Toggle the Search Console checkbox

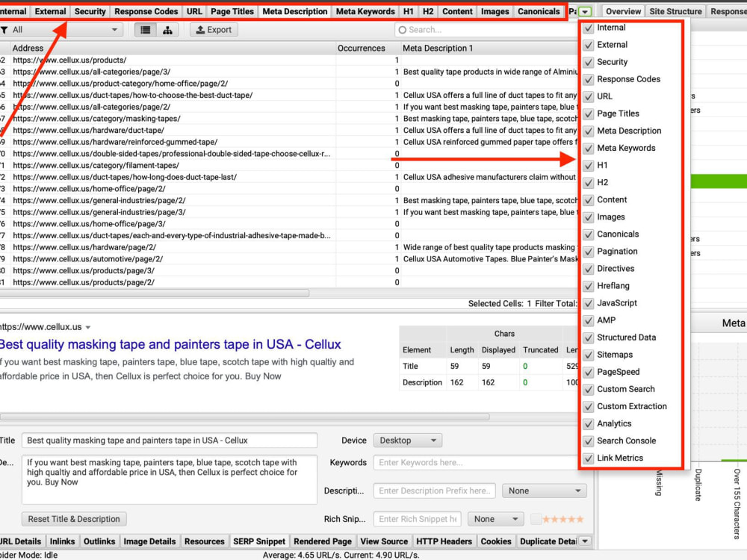(589, 441)
